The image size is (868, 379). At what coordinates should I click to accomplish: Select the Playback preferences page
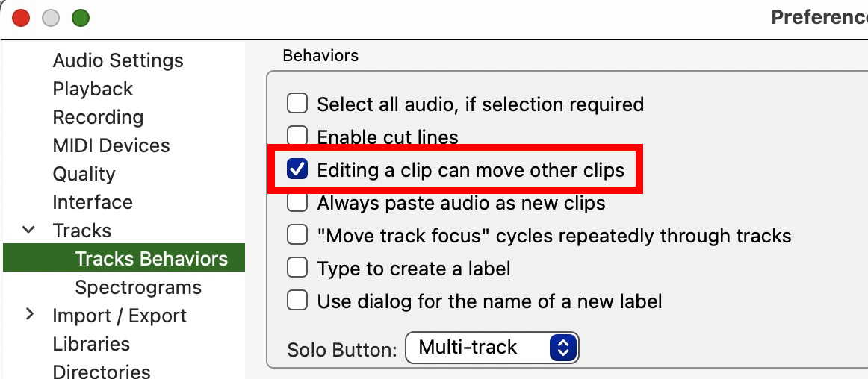(93, 89)
